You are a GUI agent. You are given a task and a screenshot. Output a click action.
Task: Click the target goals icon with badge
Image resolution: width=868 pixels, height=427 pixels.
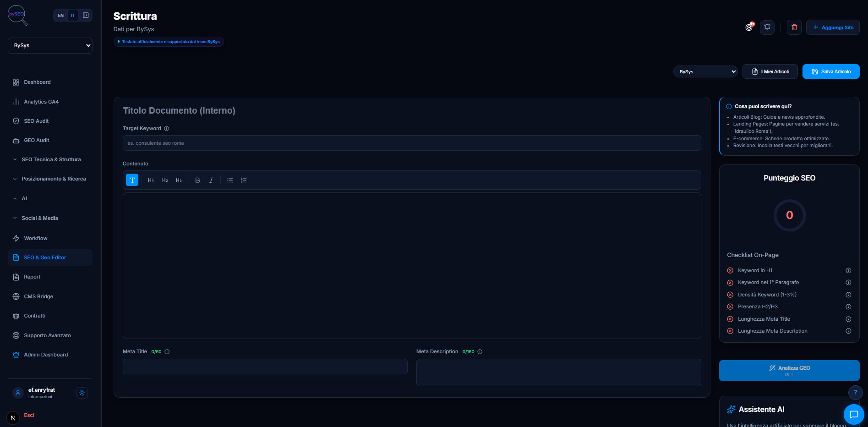coord(749,27)
